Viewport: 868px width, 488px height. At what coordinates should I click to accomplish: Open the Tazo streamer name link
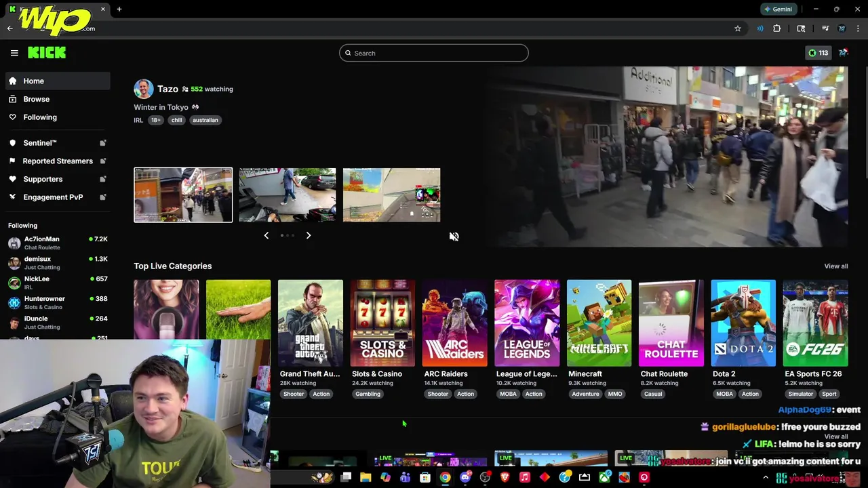[167, 89]
